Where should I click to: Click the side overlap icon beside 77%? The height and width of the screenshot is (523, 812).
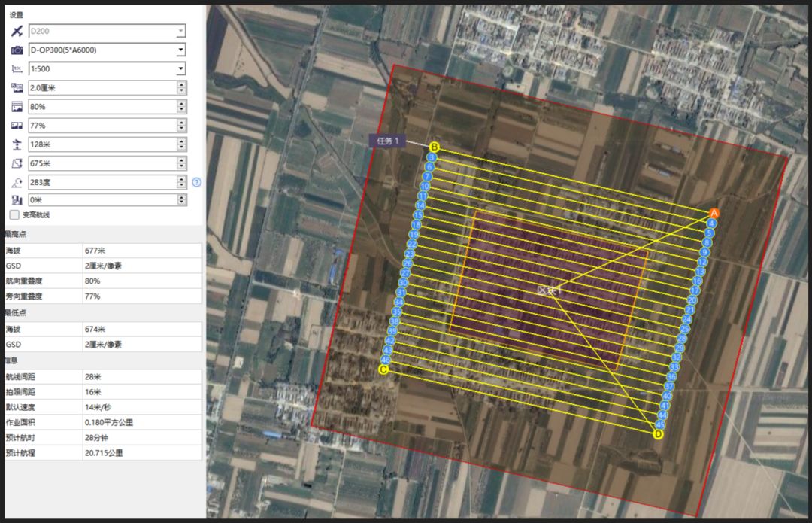click(16, 126)
